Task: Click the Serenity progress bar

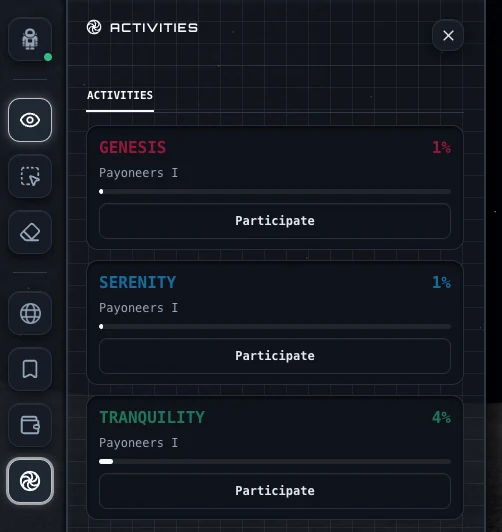Action: click(275, 327)
